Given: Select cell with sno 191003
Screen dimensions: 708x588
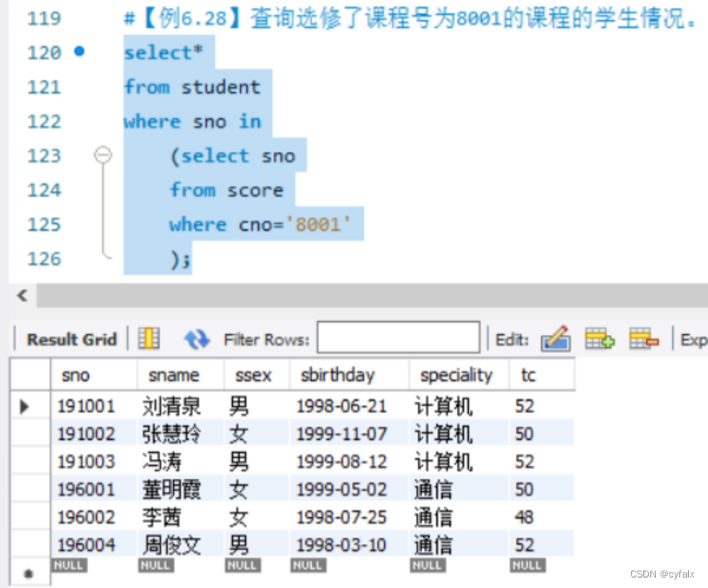Looking at the screenshot, I should tap(93, 462).
